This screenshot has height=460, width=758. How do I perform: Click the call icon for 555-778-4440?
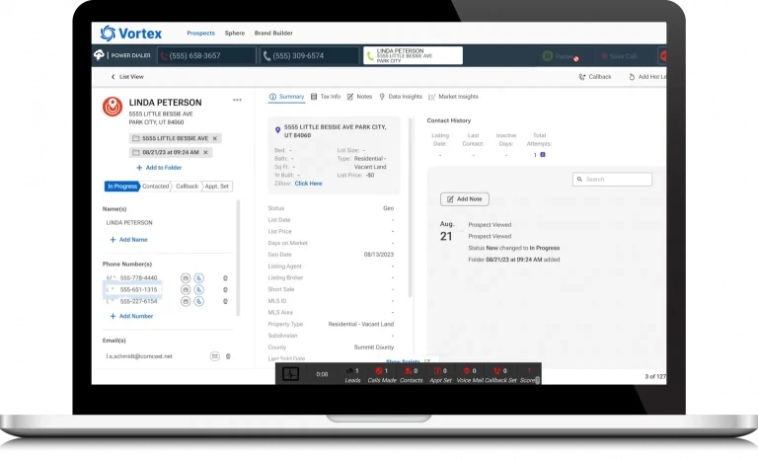click(x=198, y=277)
